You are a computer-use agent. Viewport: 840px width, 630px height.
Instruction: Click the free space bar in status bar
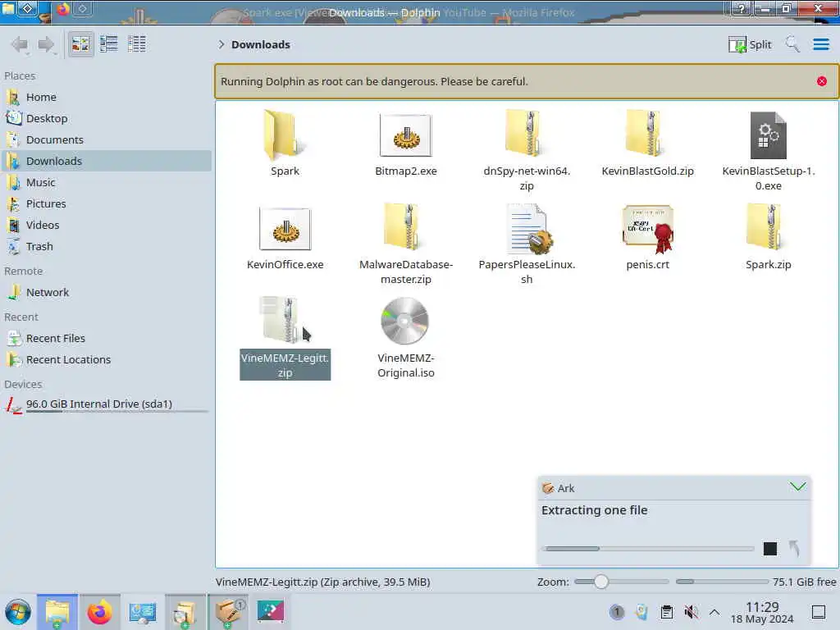(722, 582)
